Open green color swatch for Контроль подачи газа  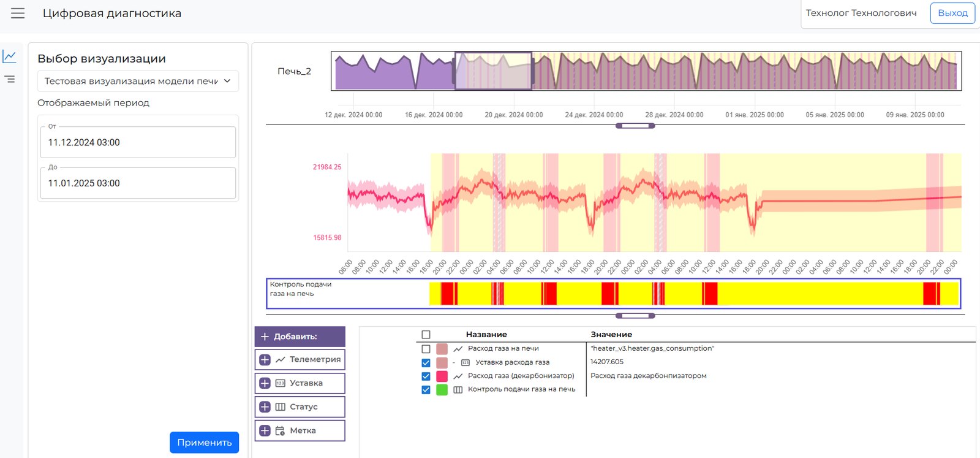[442, 389]
